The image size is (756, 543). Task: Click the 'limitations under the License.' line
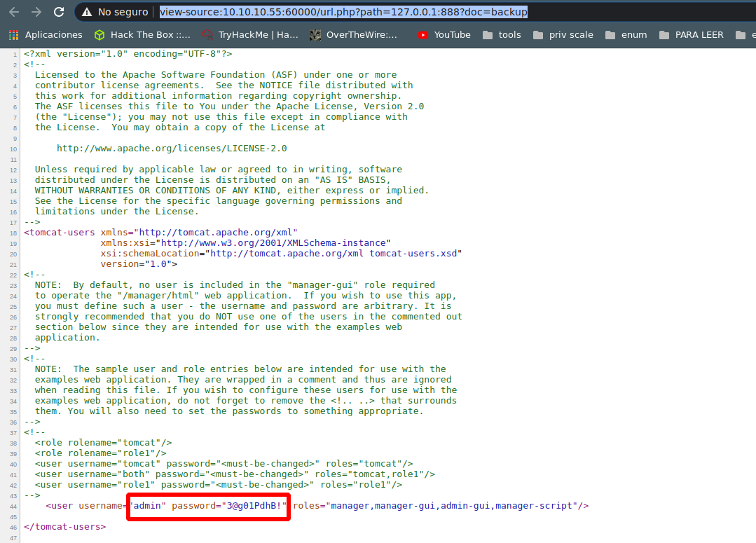pos(117,212)
